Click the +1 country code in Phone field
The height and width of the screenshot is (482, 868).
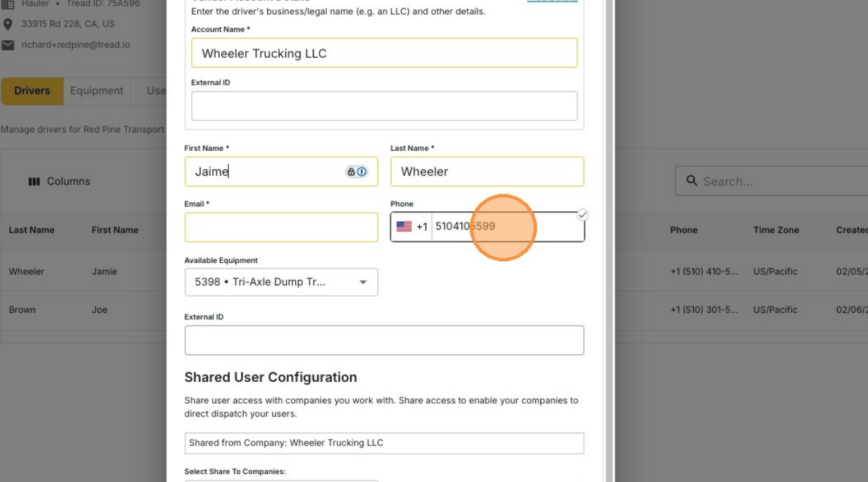(421, 227)
